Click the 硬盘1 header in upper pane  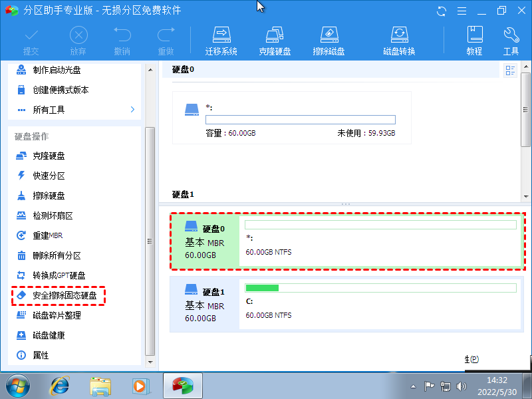point(183,194)
